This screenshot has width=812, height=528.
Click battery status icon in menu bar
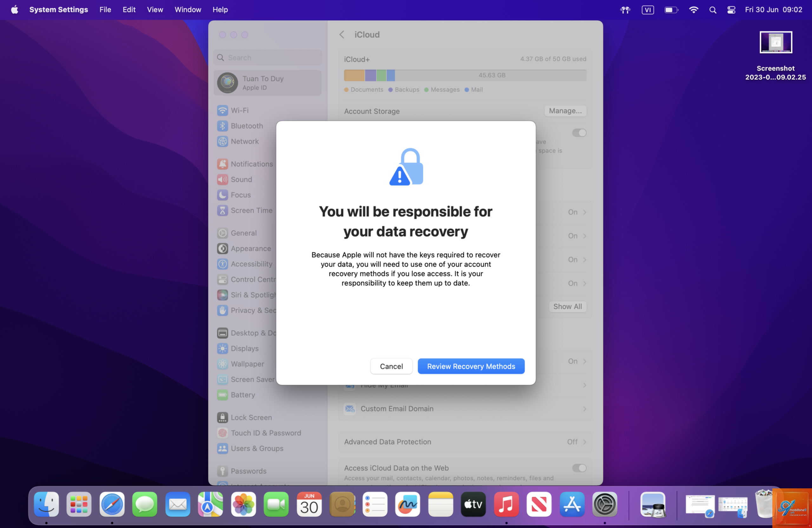[671, 10]
